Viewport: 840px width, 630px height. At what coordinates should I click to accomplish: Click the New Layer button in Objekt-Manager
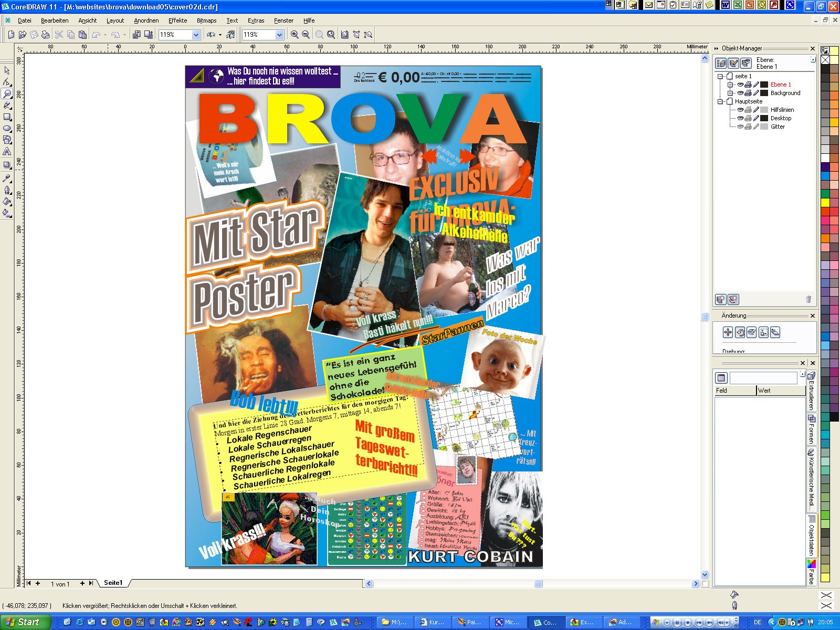click(721, 300)
